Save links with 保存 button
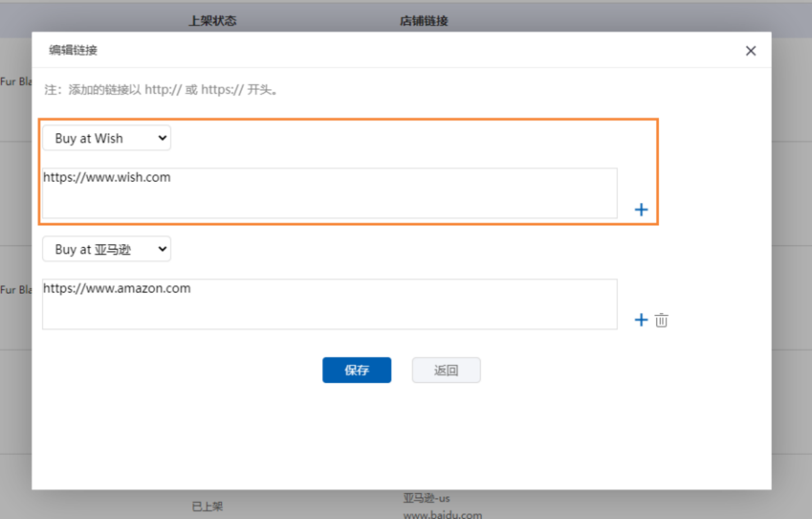812x519 pixels. (x=356, y=370)
